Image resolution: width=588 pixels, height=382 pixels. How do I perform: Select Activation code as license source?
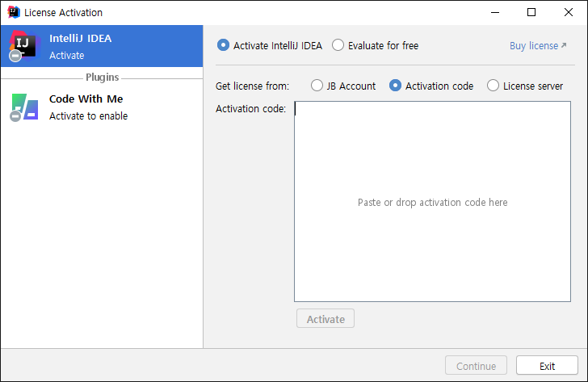tap(395, 86)
